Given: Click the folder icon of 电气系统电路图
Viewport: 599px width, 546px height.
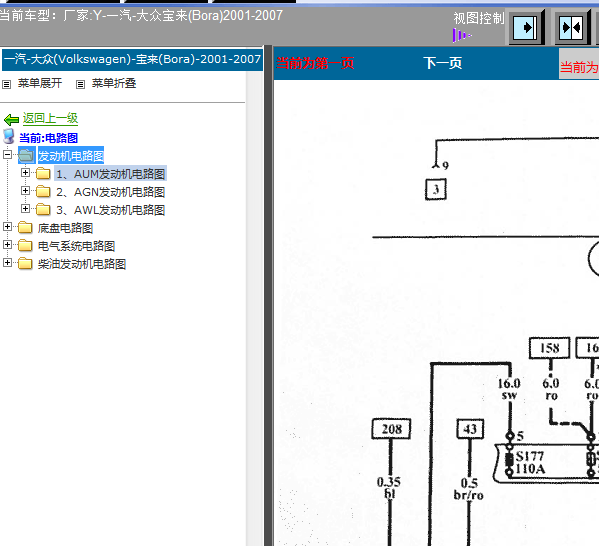Looking at the screenshot, I should (x=25, y=245).
